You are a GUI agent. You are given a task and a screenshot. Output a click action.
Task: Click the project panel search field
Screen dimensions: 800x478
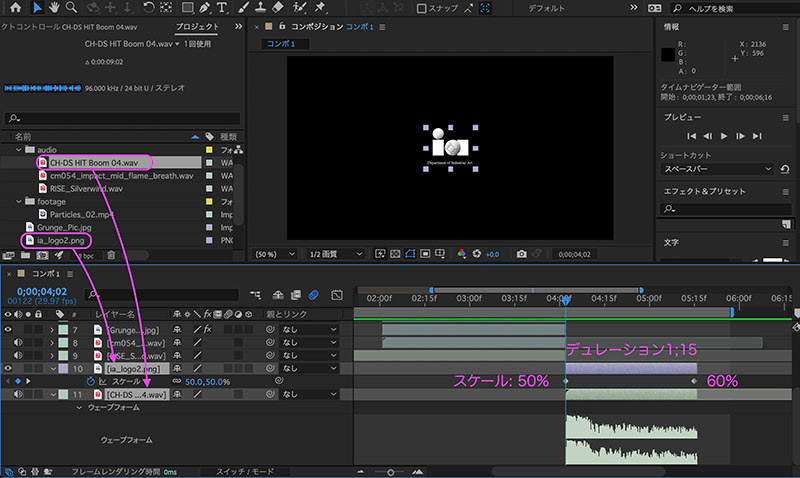pyautogui.click(x=122, y=118)
